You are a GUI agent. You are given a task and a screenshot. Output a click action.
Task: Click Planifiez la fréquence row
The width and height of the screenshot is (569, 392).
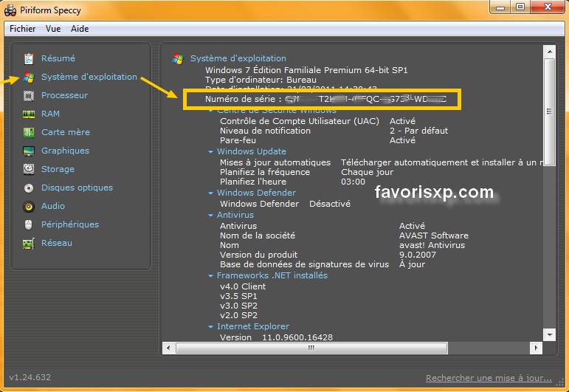[x=306, y=172]
